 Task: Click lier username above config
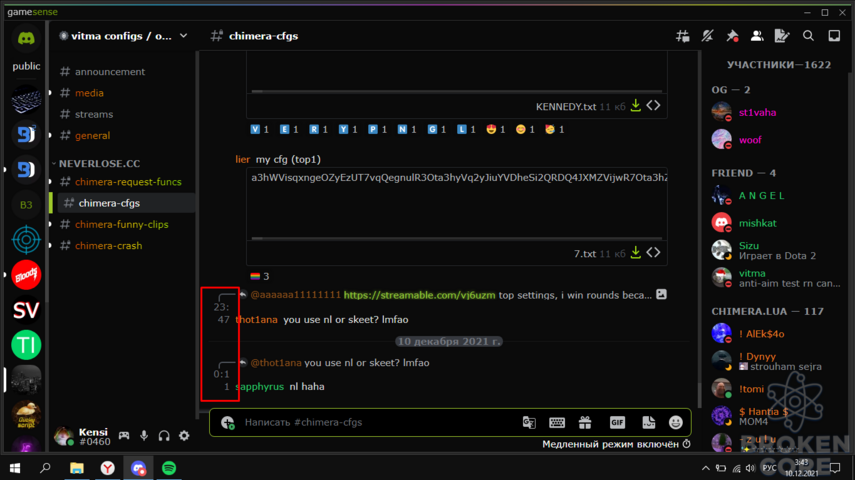(243, 159)
